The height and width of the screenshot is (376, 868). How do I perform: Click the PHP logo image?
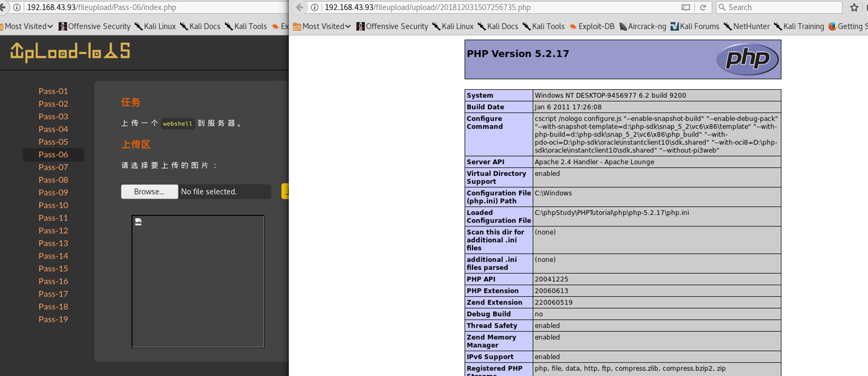(747, 59)
